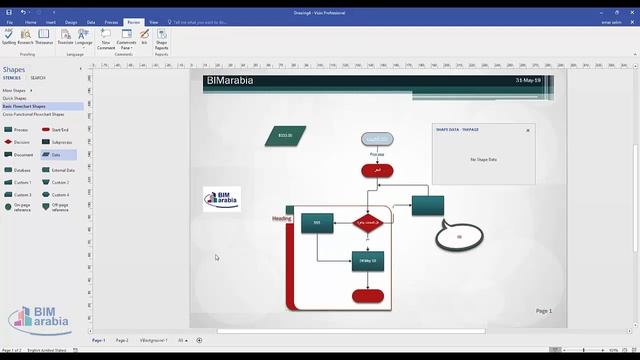The image size is (640, 360).
Task: Click the Translate button
Action: tap(65, 37)
